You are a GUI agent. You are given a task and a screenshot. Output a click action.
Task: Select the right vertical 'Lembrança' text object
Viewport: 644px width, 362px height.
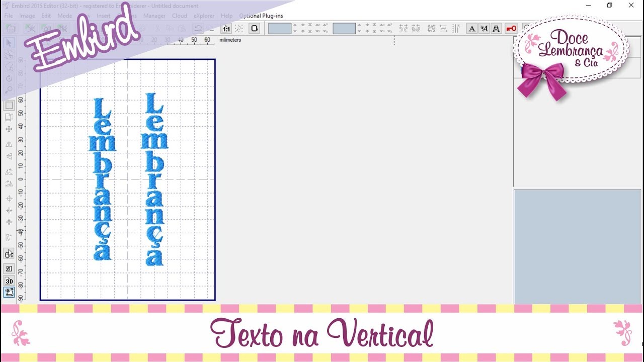click(x=154, y=179)
